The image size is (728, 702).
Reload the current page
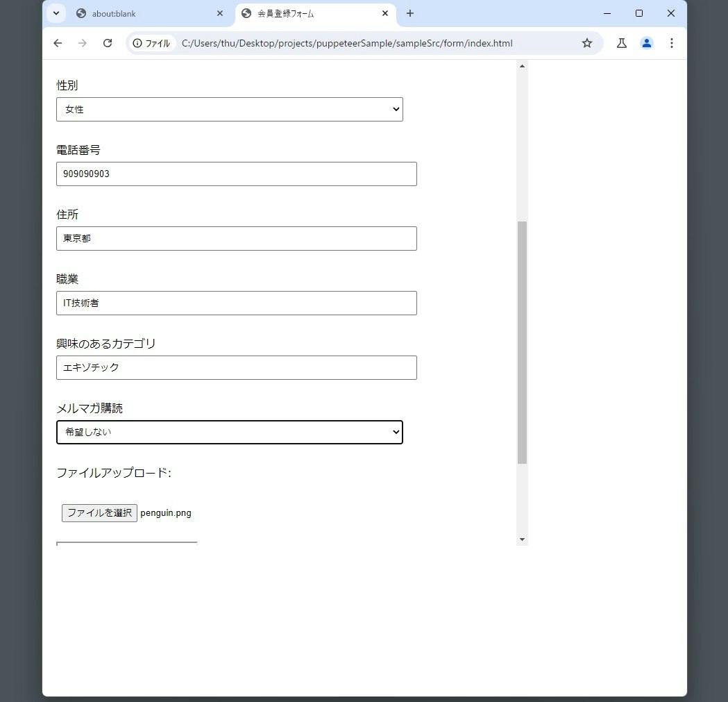[x=107, y=43]
